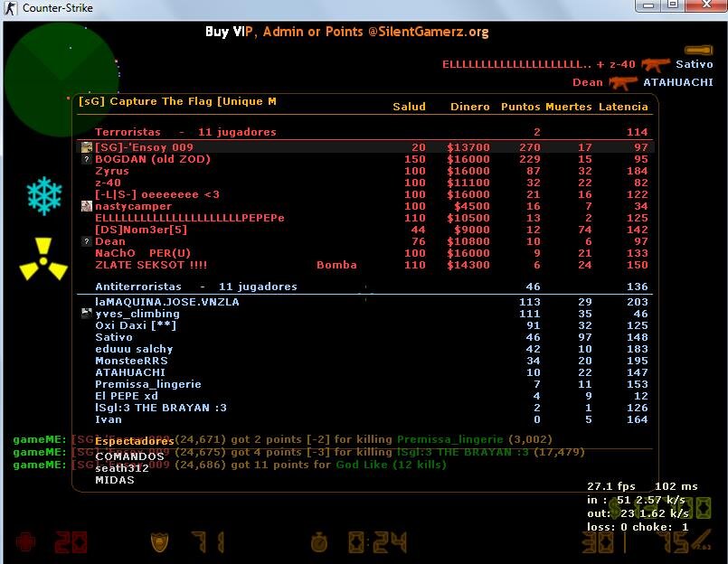The image size is (728, 564).
Task: Click the bullet icon above the kill feed
Action: click(698, 50)
